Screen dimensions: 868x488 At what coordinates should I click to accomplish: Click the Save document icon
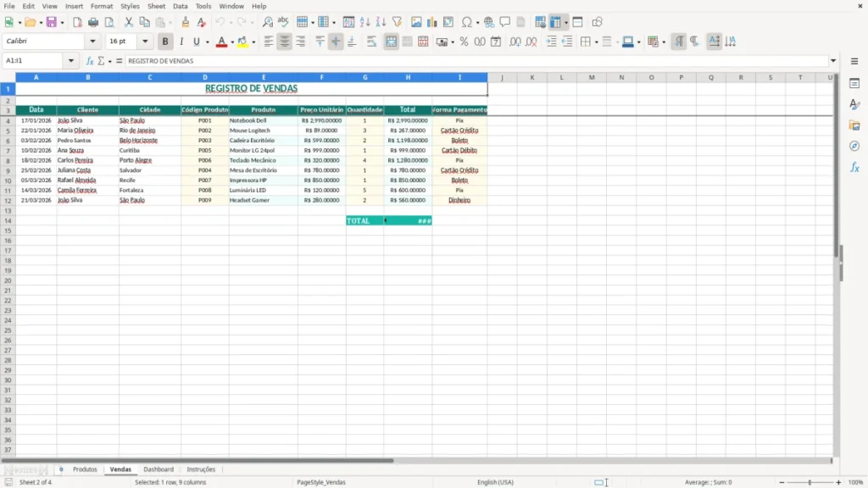point(52,22)
